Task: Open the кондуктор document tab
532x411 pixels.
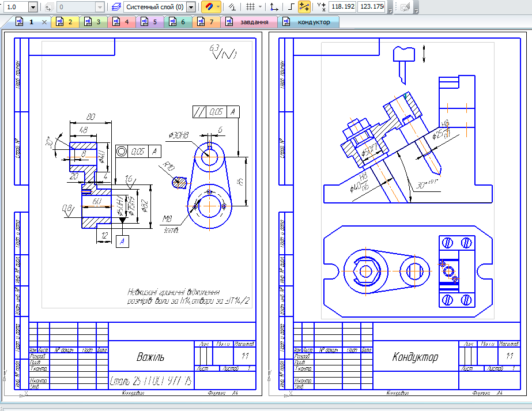Action: (x=308, y=22)
